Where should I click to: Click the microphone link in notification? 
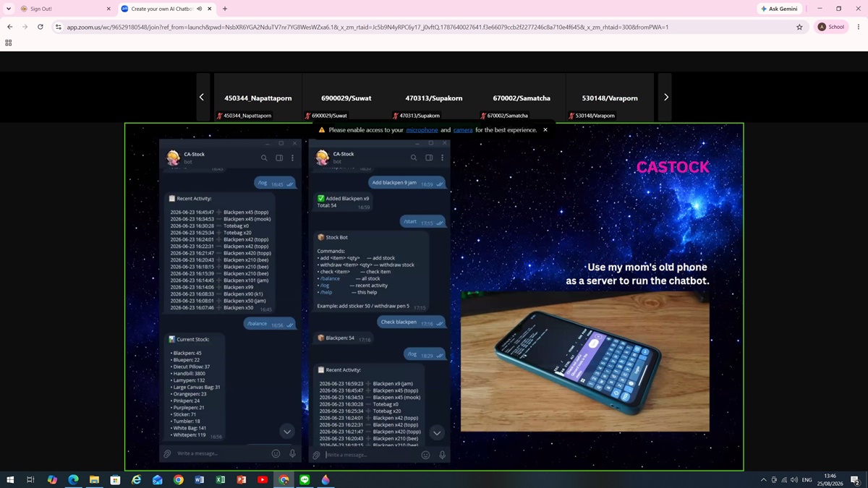coord(422,130)
